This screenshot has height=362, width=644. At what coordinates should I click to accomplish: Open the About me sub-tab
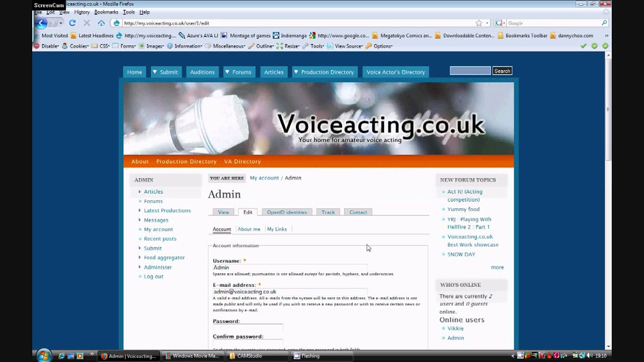[x=249, y=229]
